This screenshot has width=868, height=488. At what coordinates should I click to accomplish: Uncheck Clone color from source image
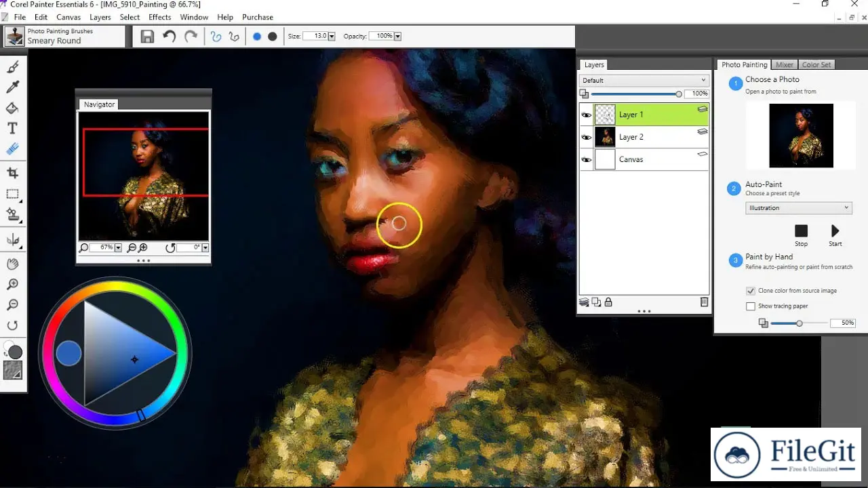[x=751, y=291]
